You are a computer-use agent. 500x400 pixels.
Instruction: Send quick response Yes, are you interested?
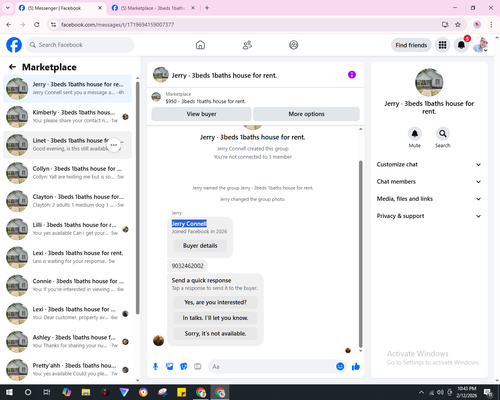(x=215, y=302)
